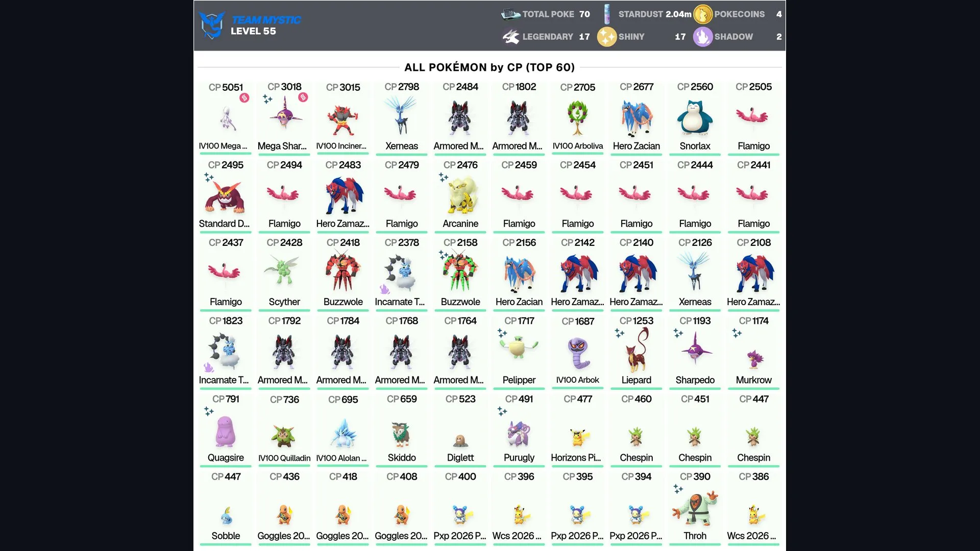Image resolution: width=980 pixels, height=551 pixels.
Task: Click the Throh CP 390 card
Action: (695, 508)
